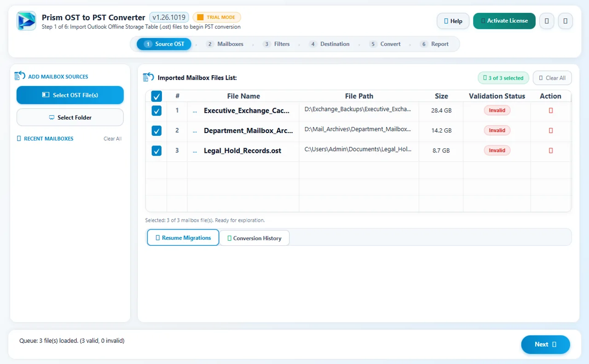The width and height of the screenshot is (589, 364).
Task: Click Clear All in Recent Mailboxes
Action: pos(113,139)
